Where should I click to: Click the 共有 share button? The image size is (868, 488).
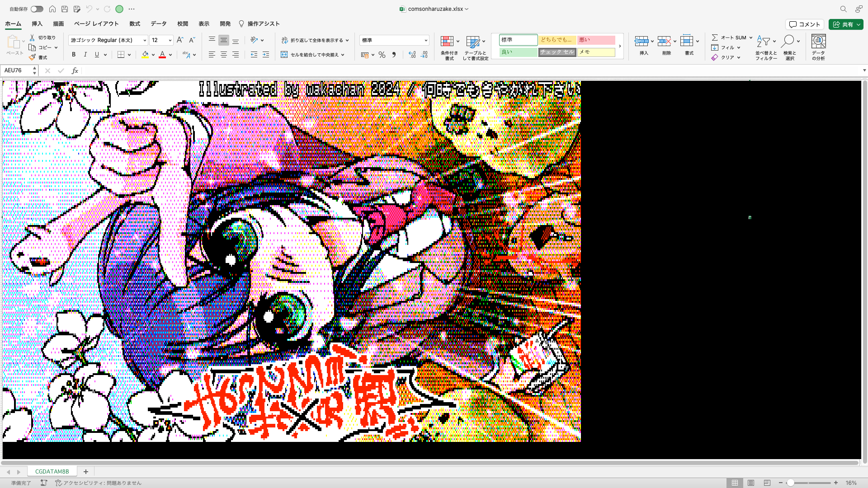coord(846,24)
